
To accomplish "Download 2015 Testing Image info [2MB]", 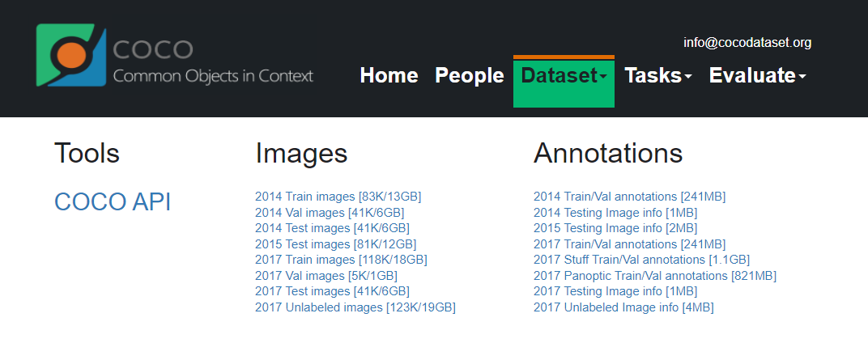I will click(615, 228).
